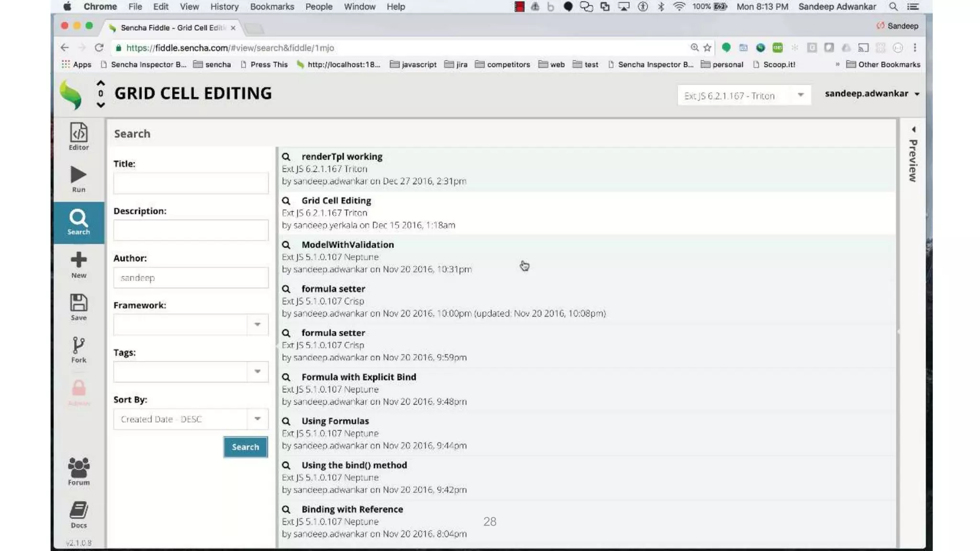Open sandeep.adwankar user menu
The width and height of the screenshot is (980, 551).
tap(872, 94)
